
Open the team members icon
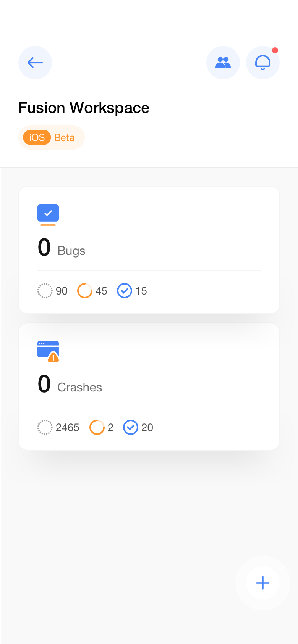click(x=223, y=63)
